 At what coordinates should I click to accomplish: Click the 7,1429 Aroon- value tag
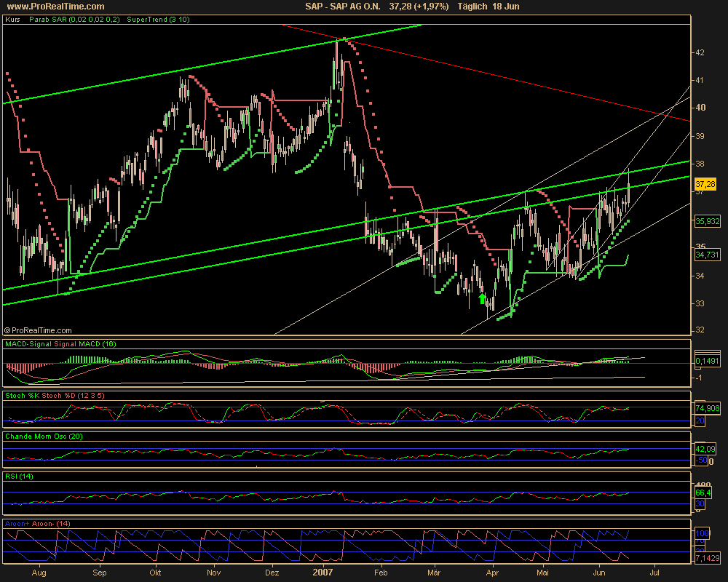[x=707, y=558]
